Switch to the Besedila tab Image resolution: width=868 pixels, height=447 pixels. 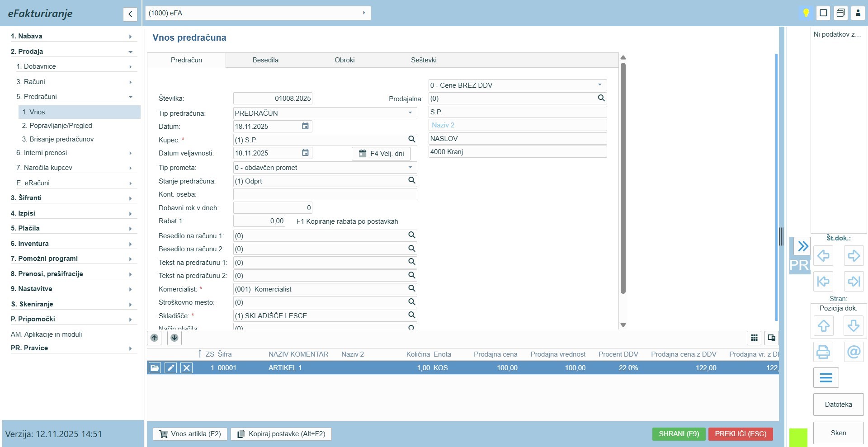pyautogui.click(x=265, y=60)
